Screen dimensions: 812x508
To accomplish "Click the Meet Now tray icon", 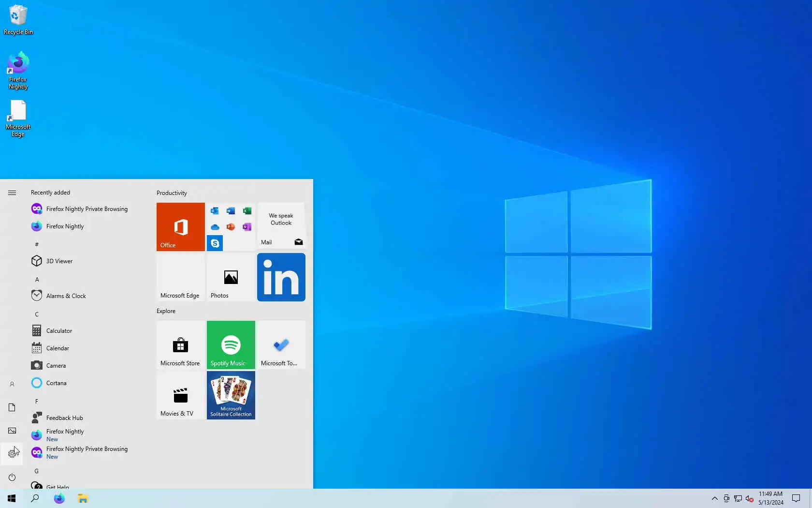I will (726, 498).
